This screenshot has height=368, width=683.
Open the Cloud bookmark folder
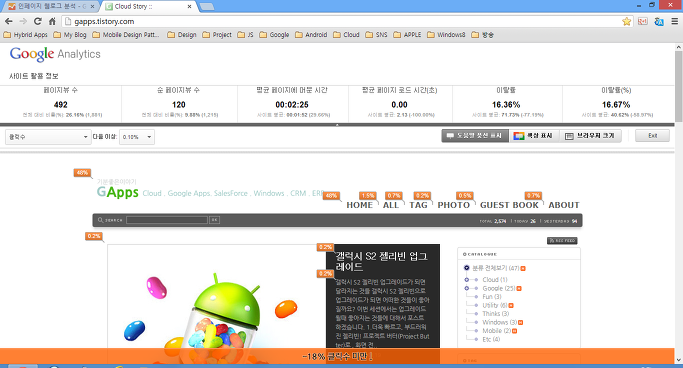click(346, 34)
